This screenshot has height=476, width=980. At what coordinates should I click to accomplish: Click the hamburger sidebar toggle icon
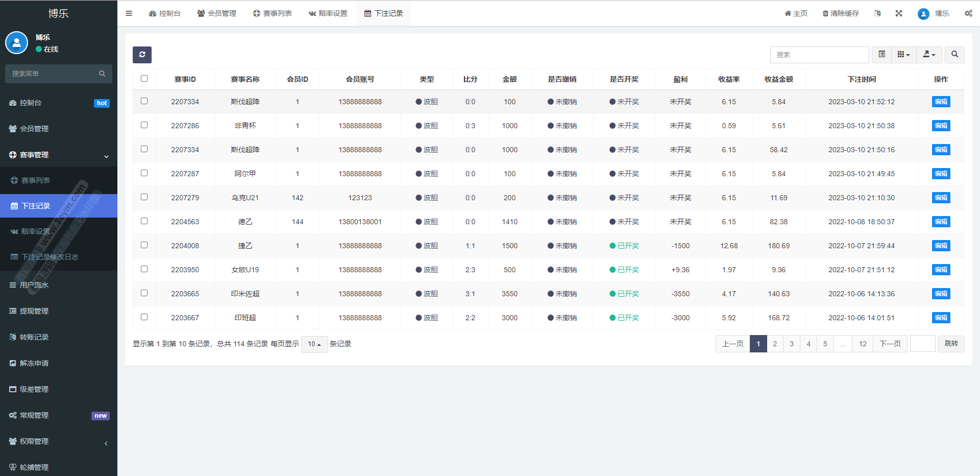129,13
